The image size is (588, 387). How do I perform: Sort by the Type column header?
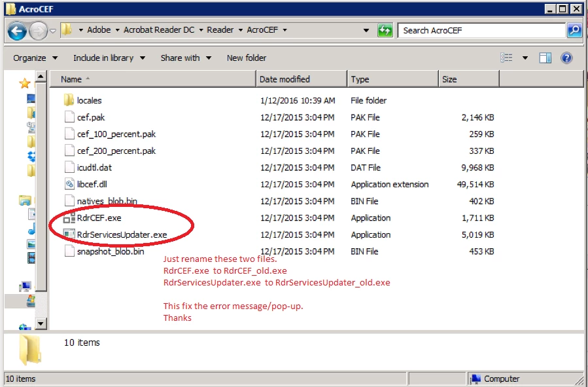coord(393,79)
